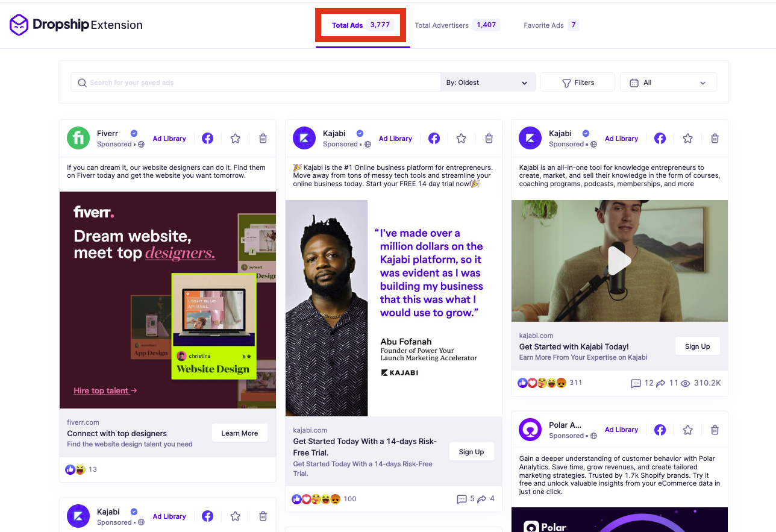Viewport: 776px width, 532px height.
Task: Favorite the Polar Analytics ad with its star
Action: pos(687,430)
